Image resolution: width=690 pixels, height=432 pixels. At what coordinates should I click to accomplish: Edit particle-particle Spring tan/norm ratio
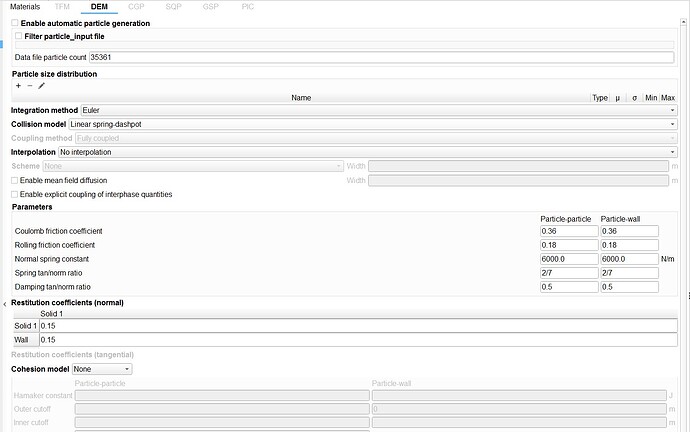tap(569, 273)
